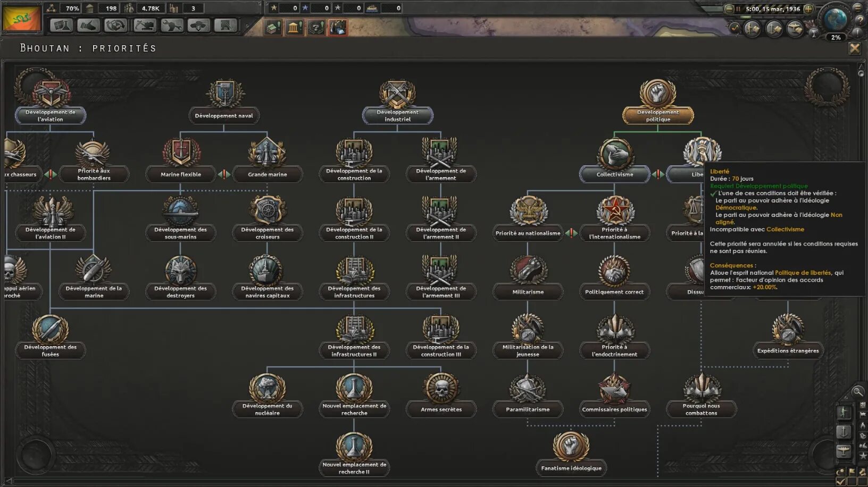Decrease game speed with minus button

click(x=729, y=9)
